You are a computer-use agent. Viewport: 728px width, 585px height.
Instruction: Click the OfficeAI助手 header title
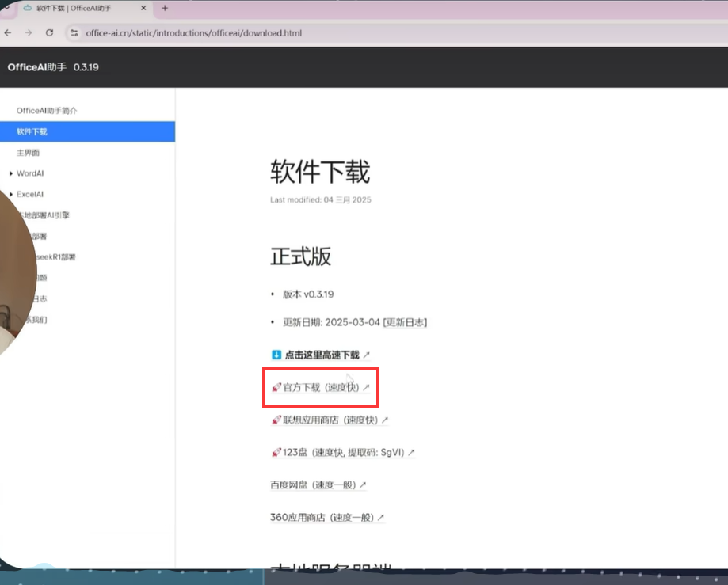coord(36,67)
